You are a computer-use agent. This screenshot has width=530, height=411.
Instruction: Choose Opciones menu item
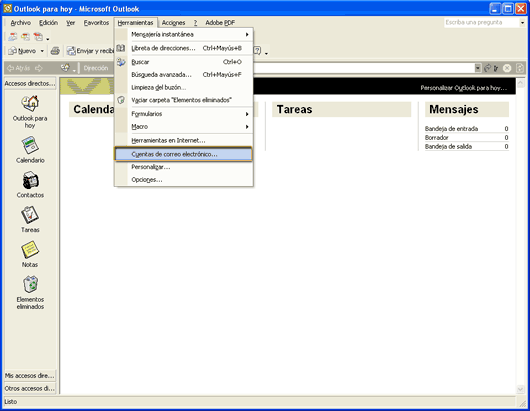tap(184, 180)
